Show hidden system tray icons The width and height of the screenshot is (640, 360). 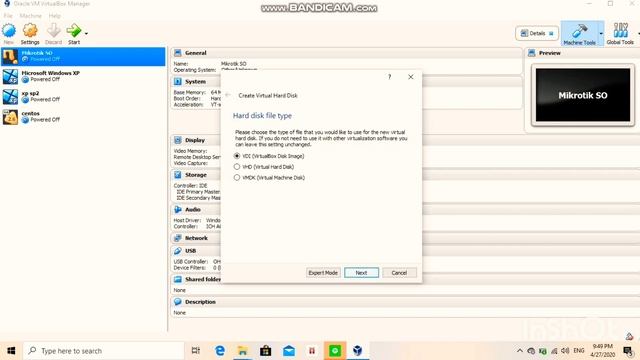tap(520, 351)
